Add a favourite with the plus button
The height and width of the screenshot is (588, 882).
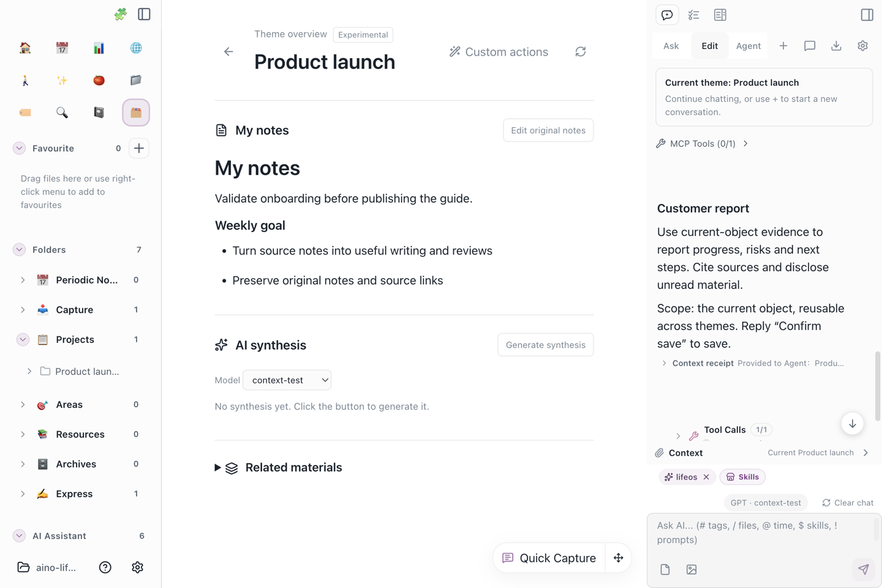[x=139, y=148]
